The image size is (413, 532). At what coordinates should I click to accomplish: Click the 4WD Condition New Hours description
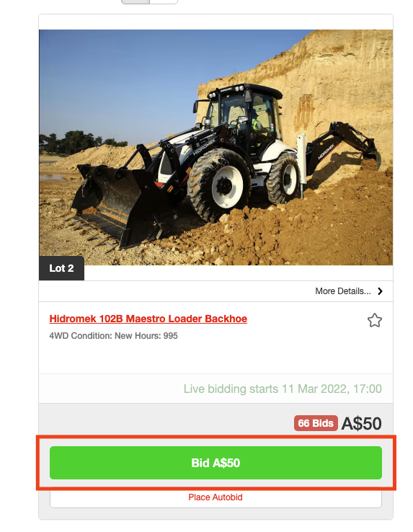tap(113, 336)
